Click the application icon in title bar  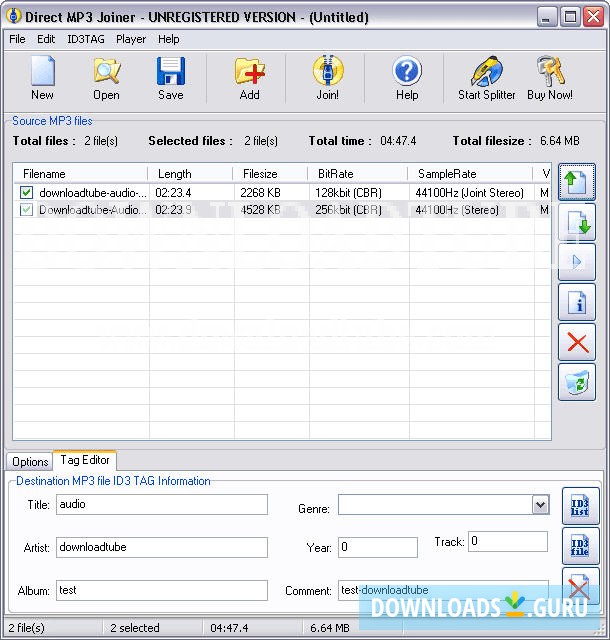click(x=14, y=17)
